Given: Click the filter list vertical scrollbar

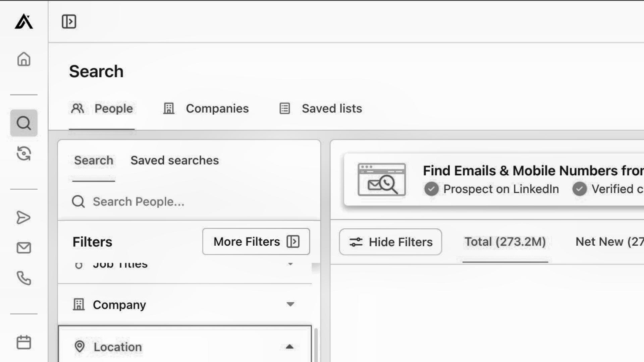Looking at the screenshot, I should click(x=316, y=345).
